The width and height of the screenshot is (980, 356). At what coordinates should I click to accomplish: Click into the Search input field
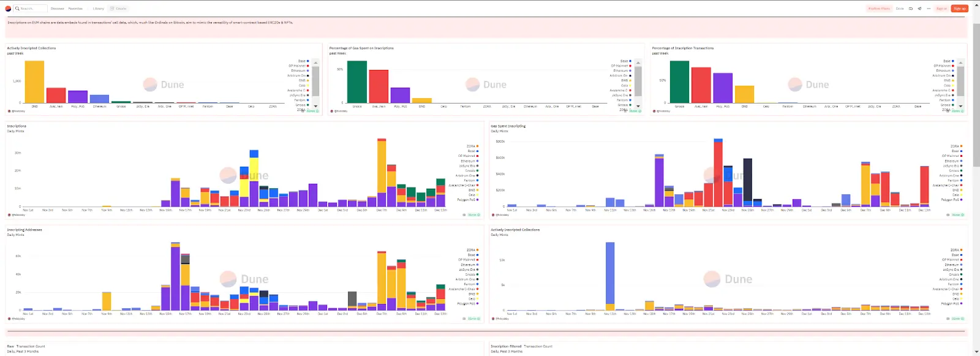[31, 9]
